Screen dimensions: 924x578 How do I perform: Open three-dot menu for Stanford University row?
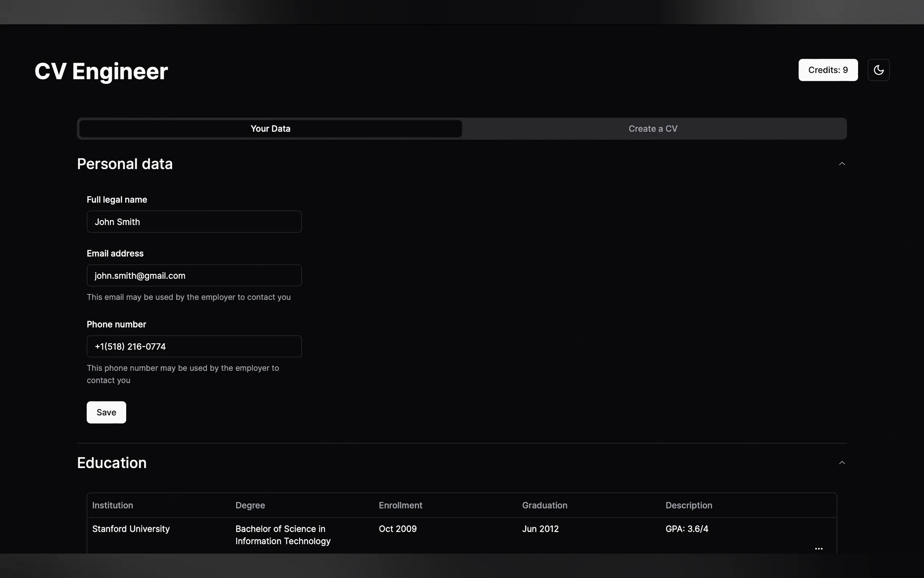[818, 549]
